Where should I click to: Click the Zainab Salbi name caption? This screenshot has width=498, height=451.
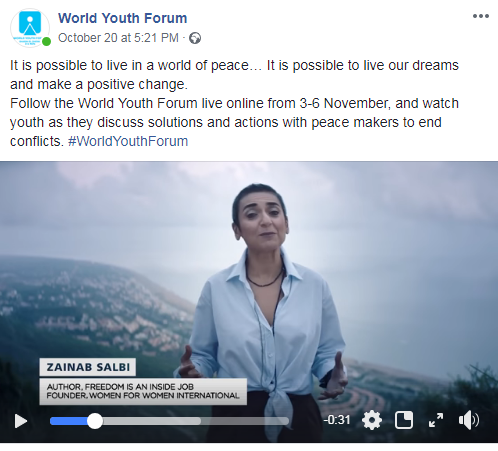(x=88, y=367)
